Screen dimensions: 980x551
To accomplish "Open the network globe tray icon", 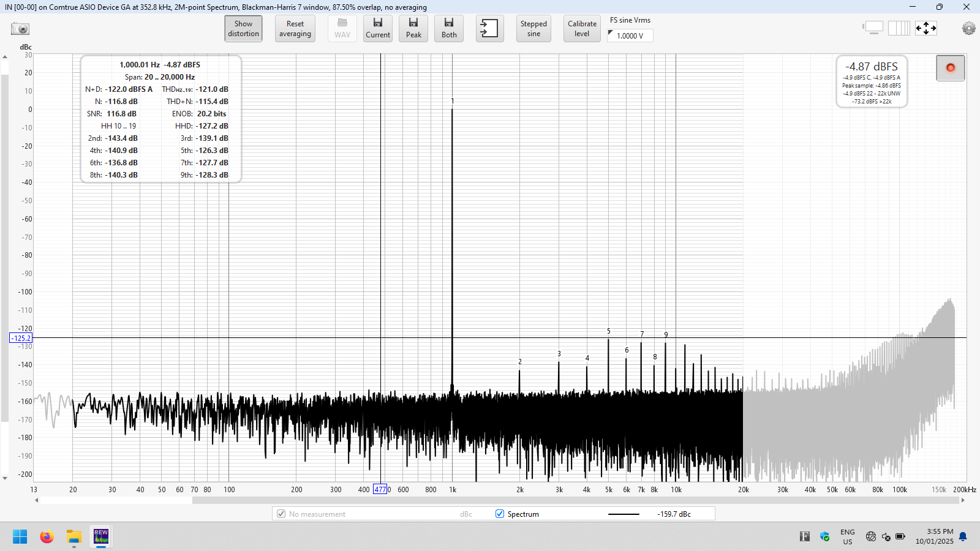I will point(871,537).
